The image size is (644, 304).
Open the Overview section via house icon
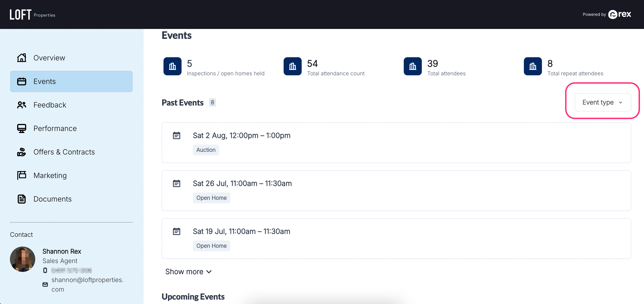pos(22,58)
